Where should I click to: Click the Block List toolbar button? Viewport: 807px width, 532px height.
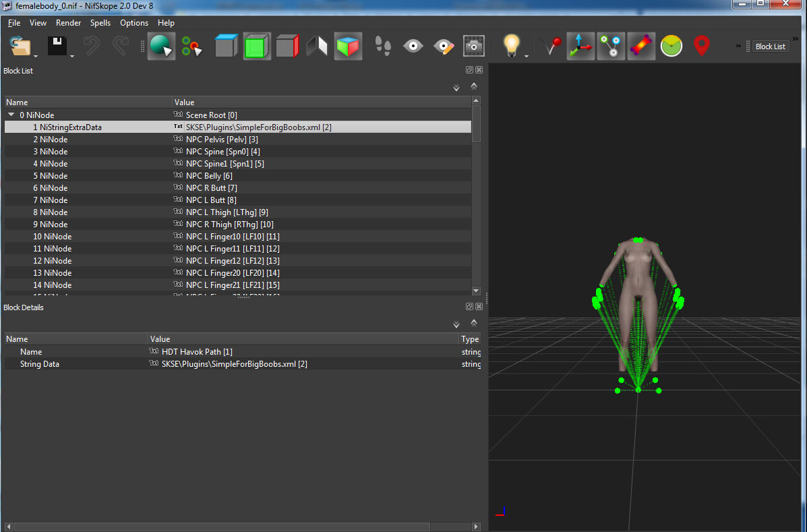coord(770,47)
